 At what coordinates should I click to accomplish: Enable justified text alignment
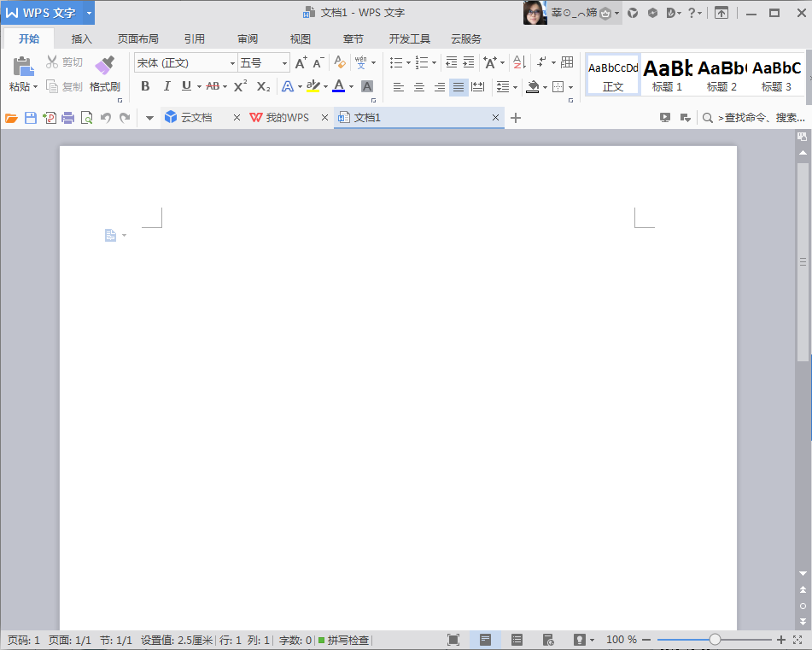tap(459, 86)
